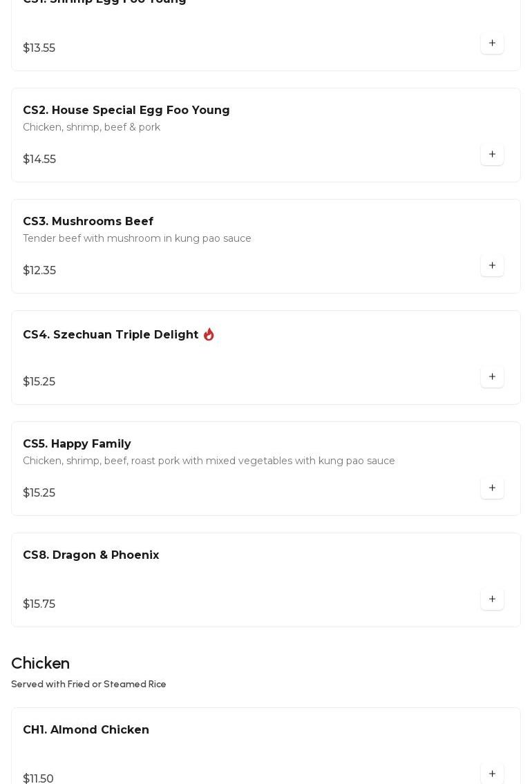This screenshot has width=532, height=784.
Task: Add Almond Chicken to the order
Action: pyautogui.click(x=492, y=774)
